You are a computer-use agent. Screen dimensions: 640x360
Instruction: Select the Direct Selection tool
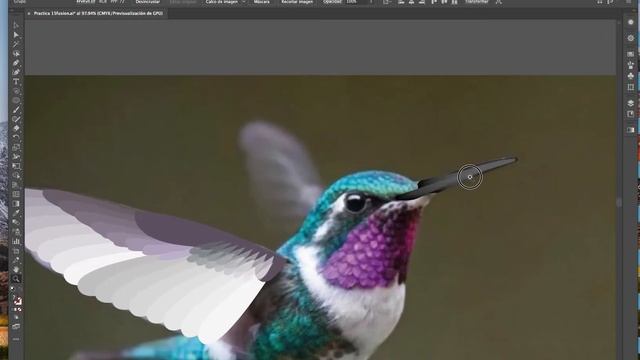[16, 35]
